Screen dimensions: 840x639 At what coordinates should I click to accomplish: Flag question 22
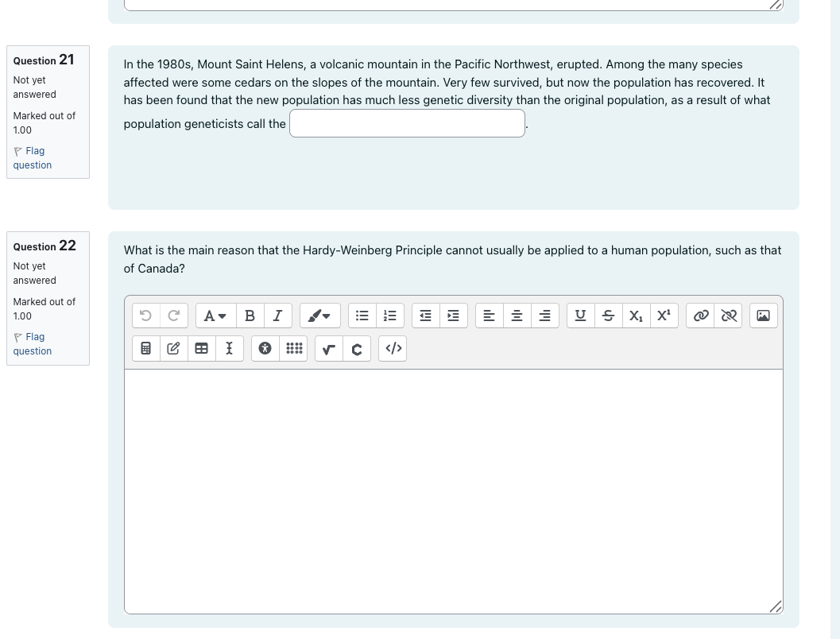point(33,344)
